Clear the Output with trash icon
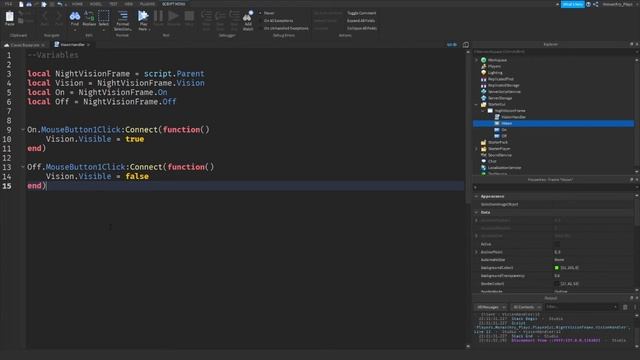 tap(625, 307)
